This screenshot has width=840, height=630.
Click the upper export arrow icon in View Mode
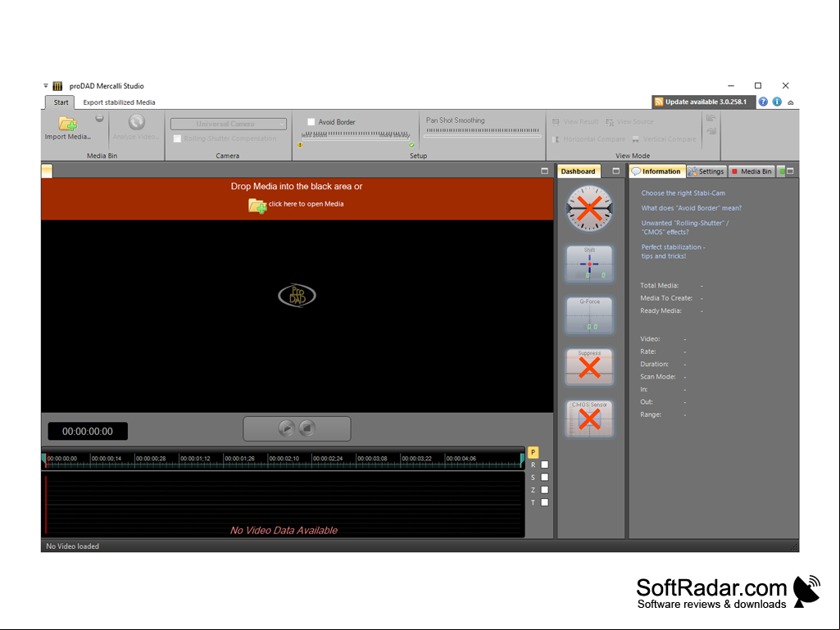click(711, 119)
